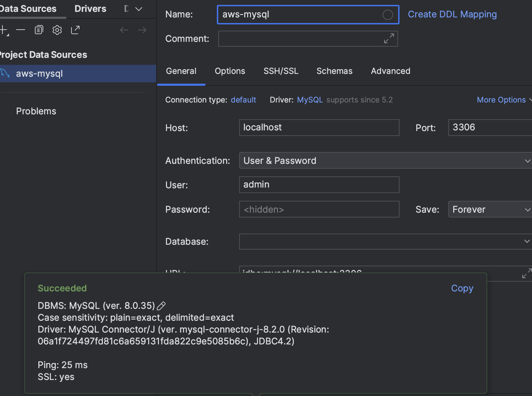Image resolution: width=532 pixels, height=396 pixels.
Task: Click the Case sensitivity line
Action: tap(136, 318)
